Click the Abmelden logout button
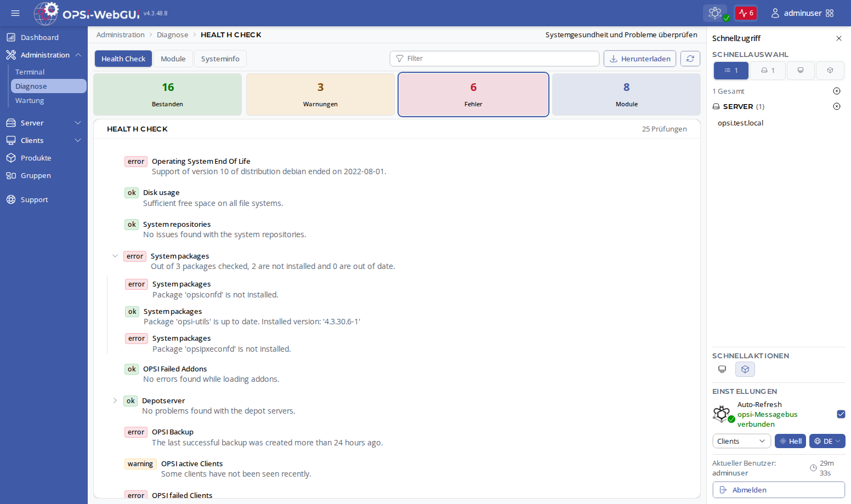The image size is (851, 504). [x=779, y=490]
